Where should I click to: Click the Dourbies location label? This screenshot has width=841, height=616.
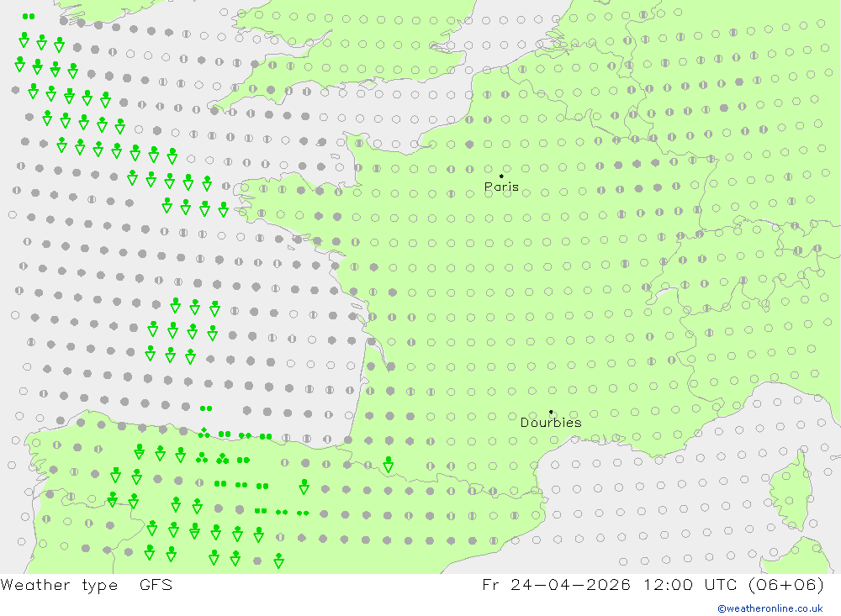click(x=551, y=423)
